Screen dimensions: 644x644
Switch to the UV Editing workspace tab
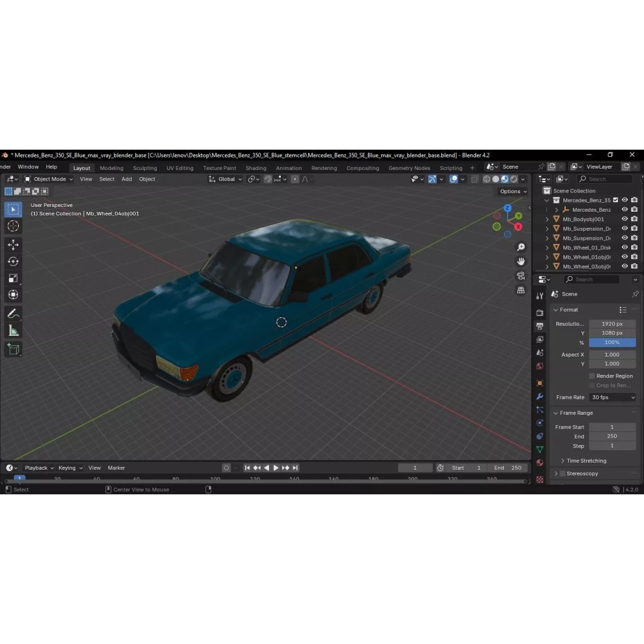pyautogui.click(x=180, y=168)
